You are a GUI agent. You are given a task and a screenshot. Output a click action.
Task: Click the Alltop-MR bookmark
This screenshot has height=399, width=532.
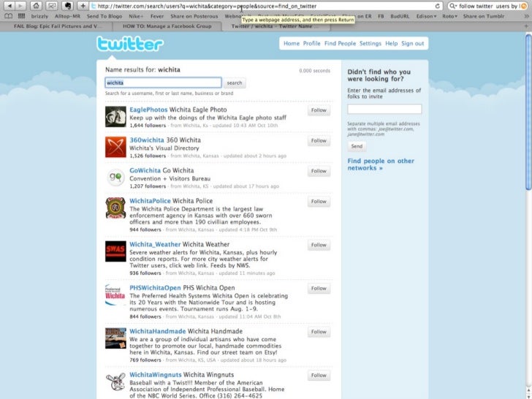[67, 16]
